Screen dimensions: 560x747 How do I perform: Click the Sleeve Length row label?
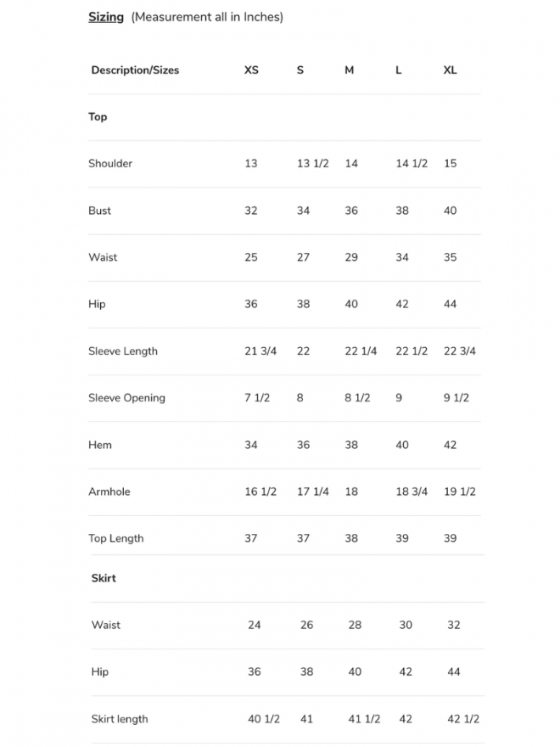pos(123,351)
